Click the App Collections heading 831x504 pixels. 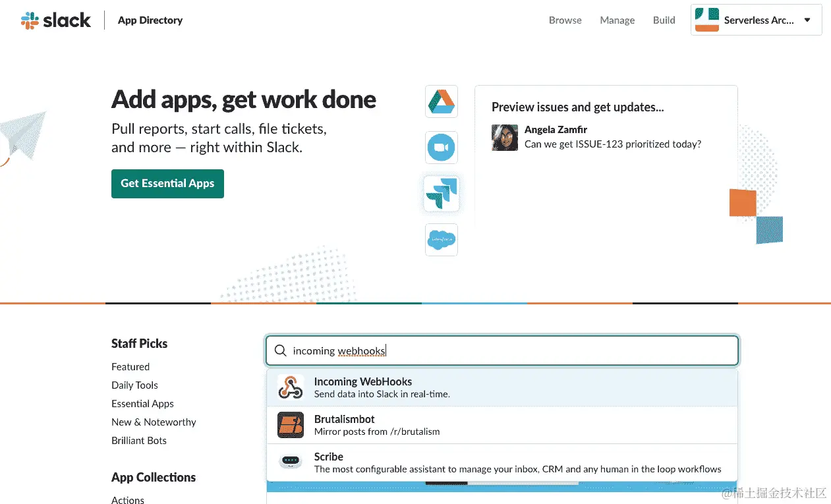pos(154,478)
